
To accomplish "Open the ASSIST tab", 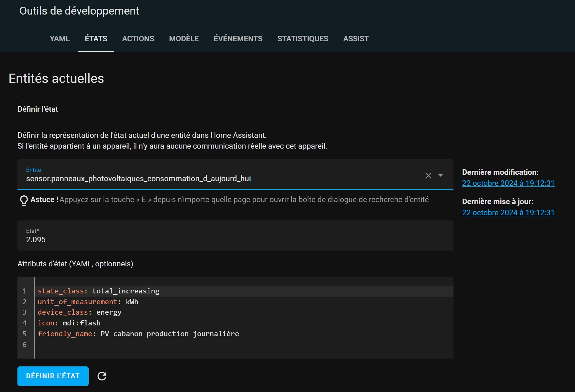I will [x=356, y=39].
